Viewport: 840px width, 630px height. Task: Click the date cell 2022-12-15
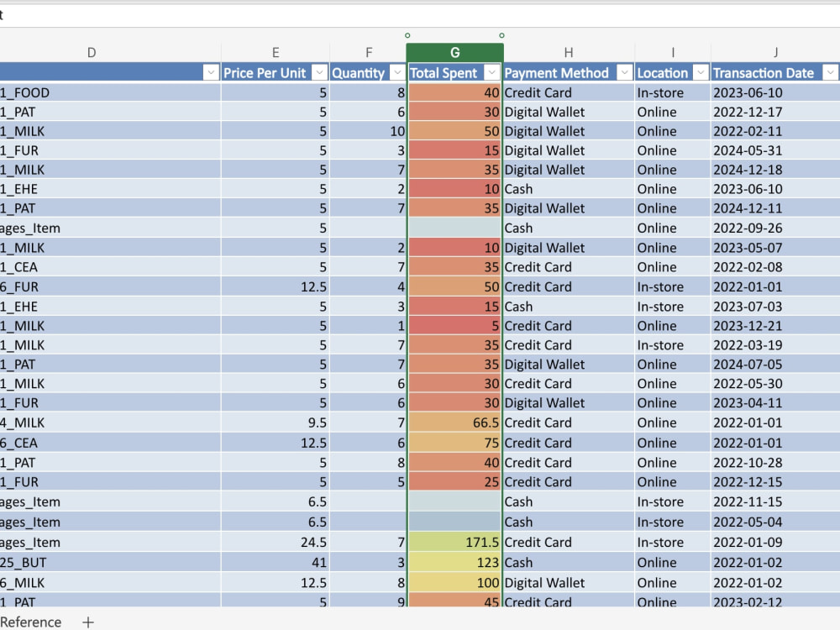click(775, 481)
